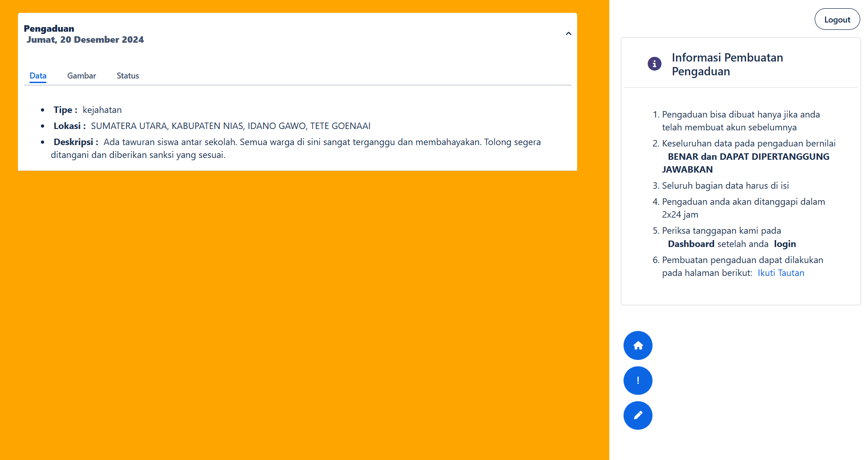Select the Data tab
This screenshot has height=460, width=868.
[x=38, y=76]
